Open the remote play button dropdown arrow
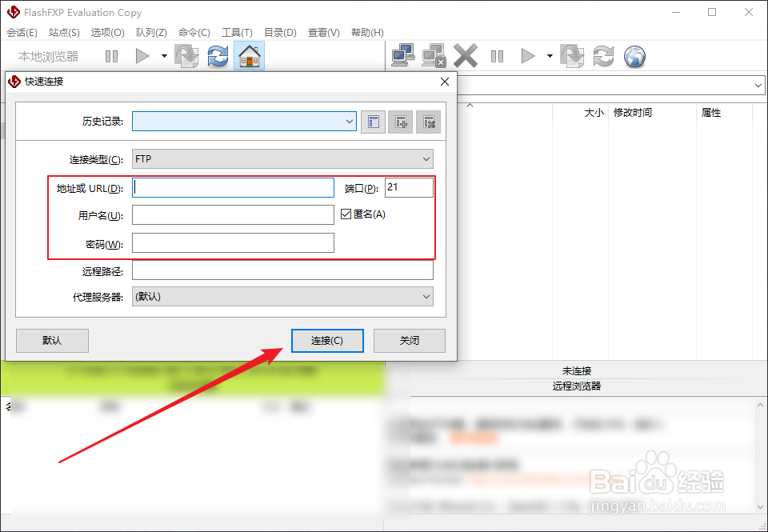 point(550,56)
